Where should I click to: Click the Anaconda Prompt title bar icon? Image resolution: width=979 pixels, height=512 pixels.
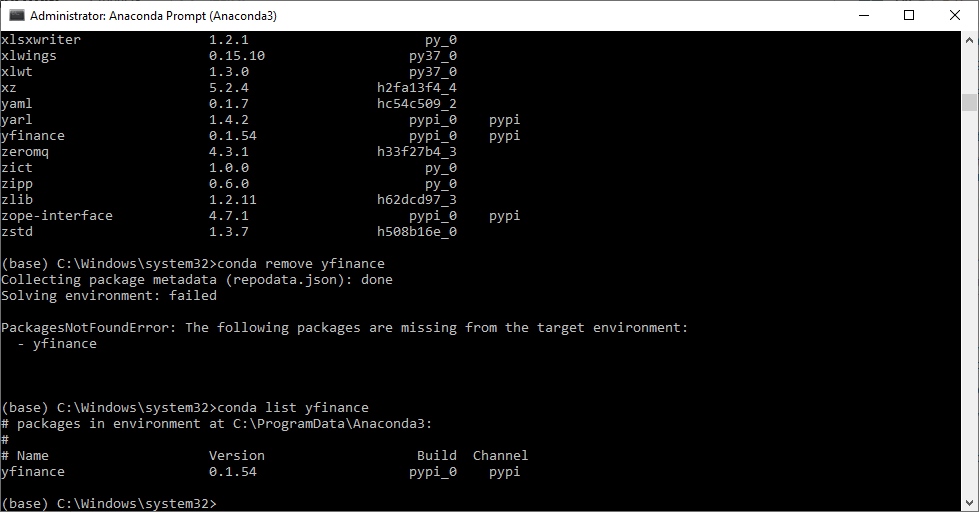point(16,15)
